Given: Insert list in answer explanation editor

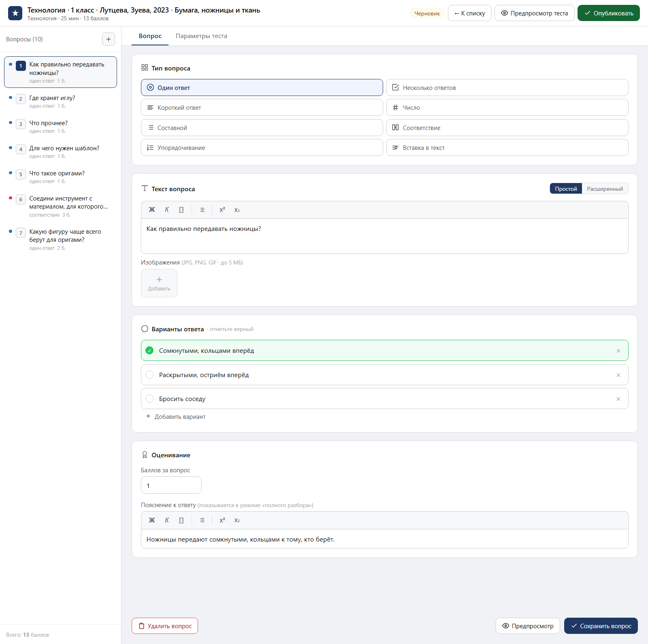Looking at the screenshot, I should click(x=202, y=520).
